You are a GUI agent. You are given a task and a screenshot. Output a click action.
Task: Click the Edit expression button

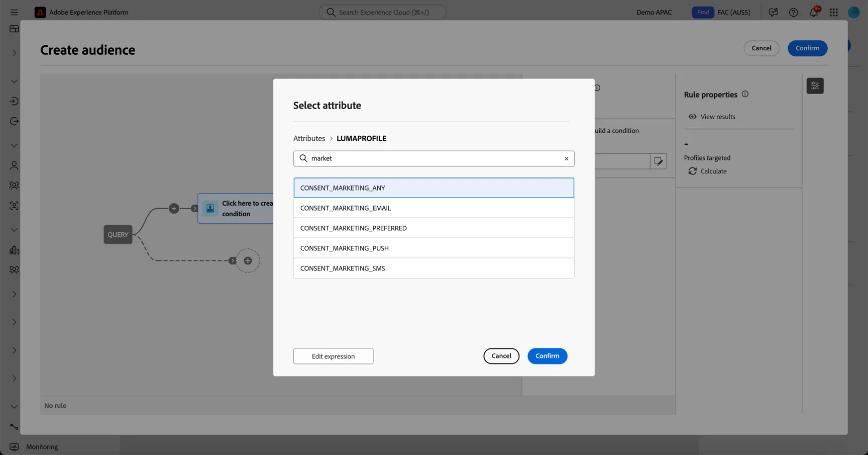pyautogui.click(x=333, y=356)
